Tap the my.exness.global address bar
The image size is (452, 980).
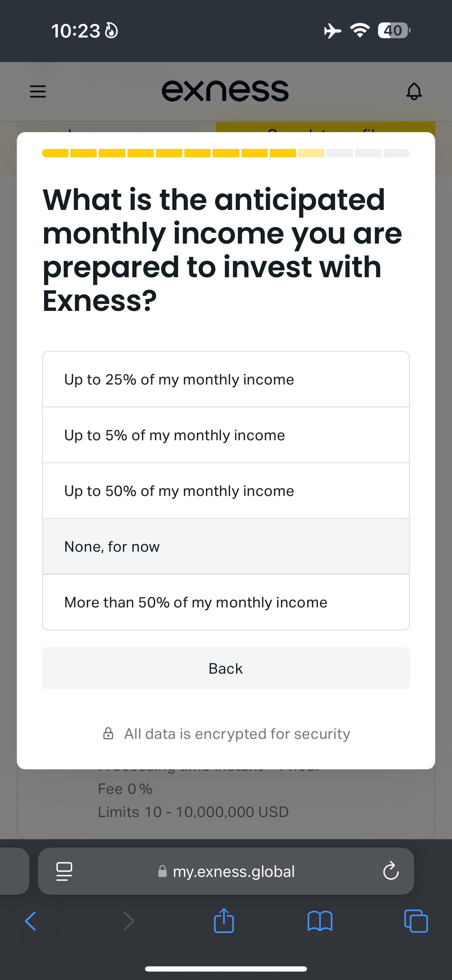click(x=226, y=871)
